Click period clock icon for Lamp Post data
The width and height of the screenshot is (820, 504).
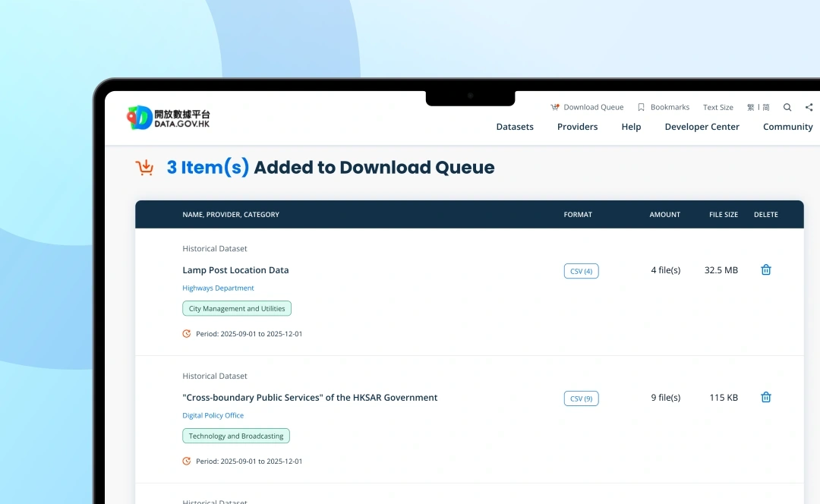(x=186, y=333)
